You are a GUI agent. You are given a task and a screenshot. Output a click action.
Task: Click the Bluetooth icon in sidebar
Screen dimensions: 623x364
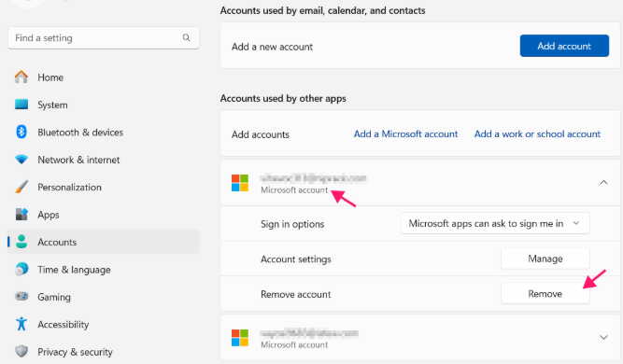click(21, 132)
